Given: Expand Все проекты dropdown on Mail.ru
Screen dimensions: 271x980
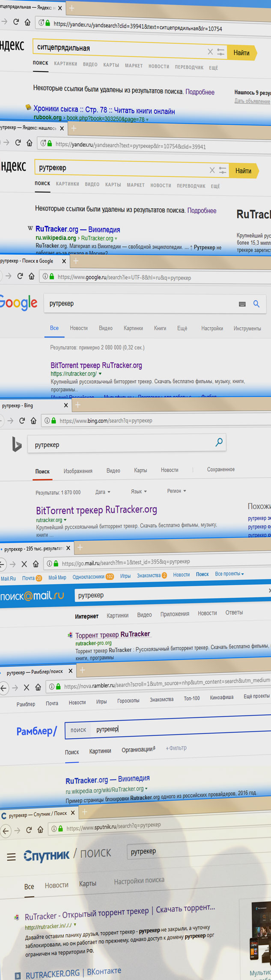Looking at the screenshot, I should click(229, 573).
